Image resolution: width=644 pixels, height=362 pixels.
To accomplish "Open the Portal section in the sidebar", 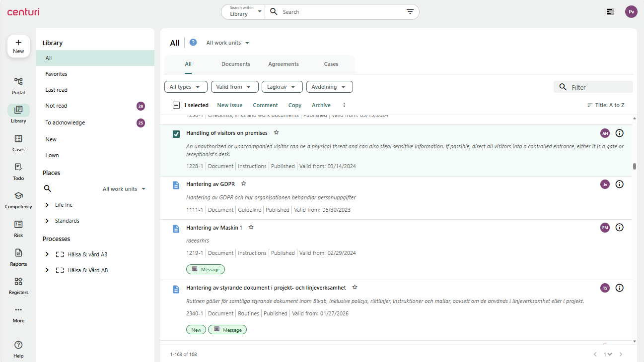I will coord(18,85).
